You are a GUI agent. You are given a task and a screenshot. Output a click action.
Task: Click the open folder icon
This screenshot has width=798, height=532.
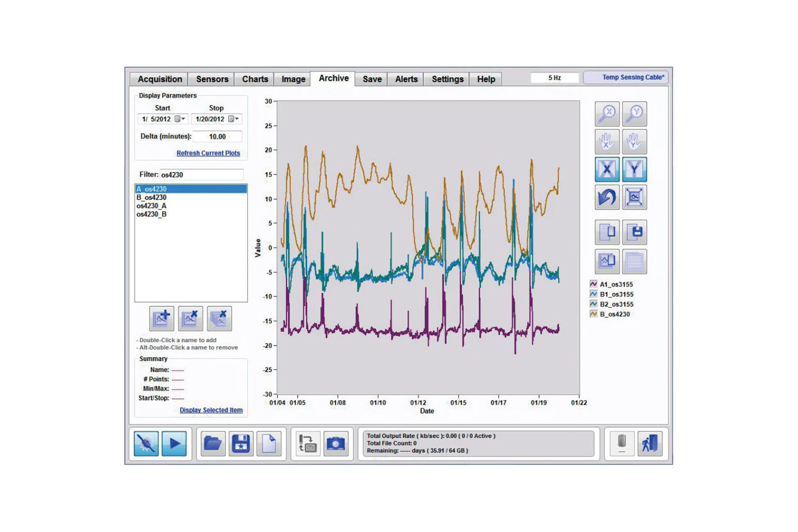click(213, 444)
